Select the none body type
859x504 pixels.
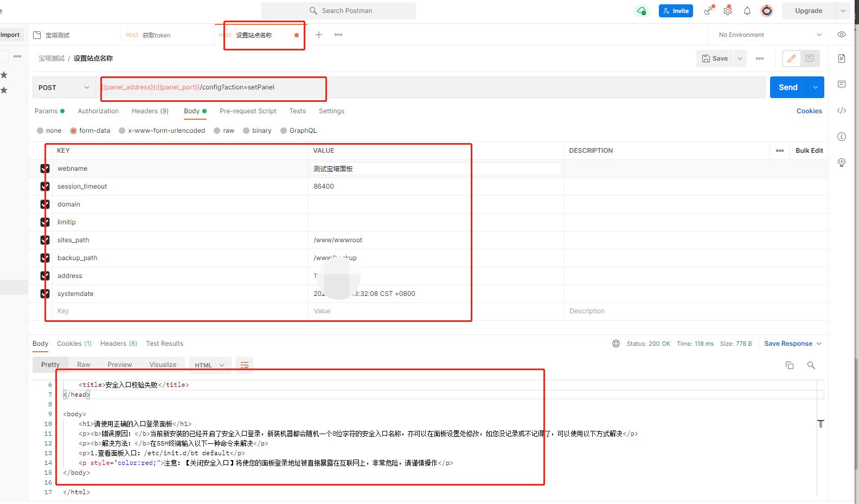(40, 131)
